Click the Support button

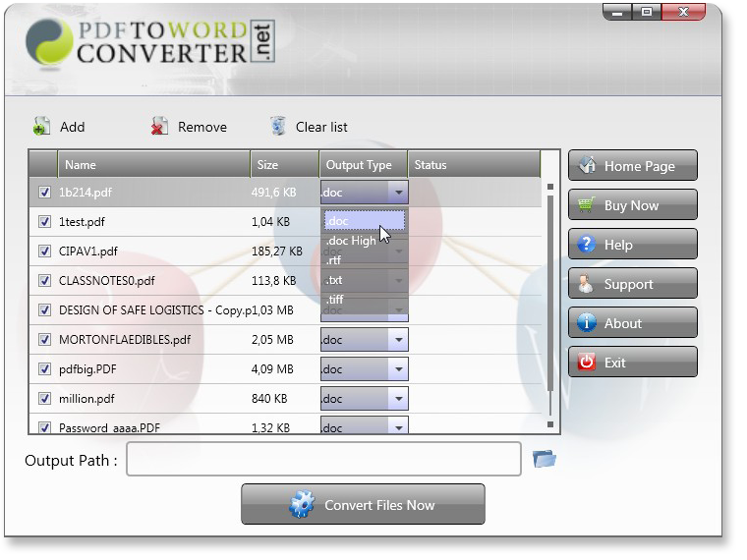[x=633, y=284]
